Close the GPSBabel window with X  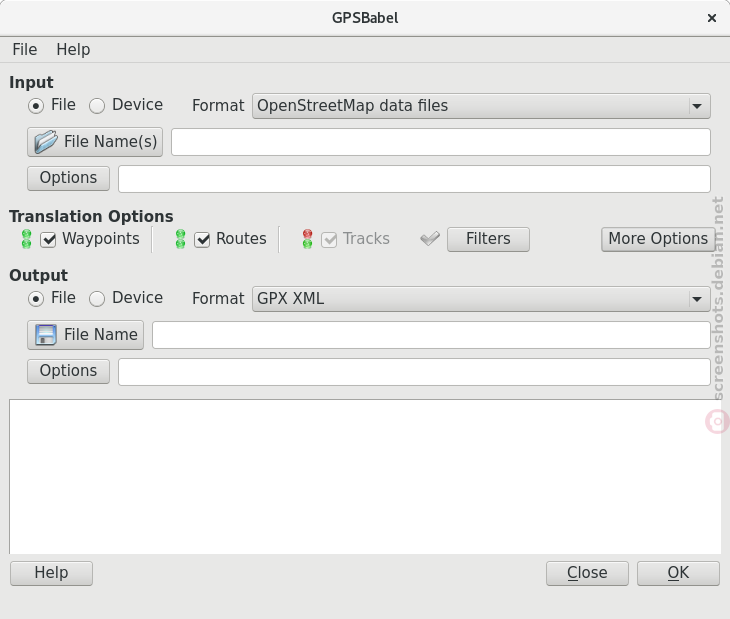(711, 18)
